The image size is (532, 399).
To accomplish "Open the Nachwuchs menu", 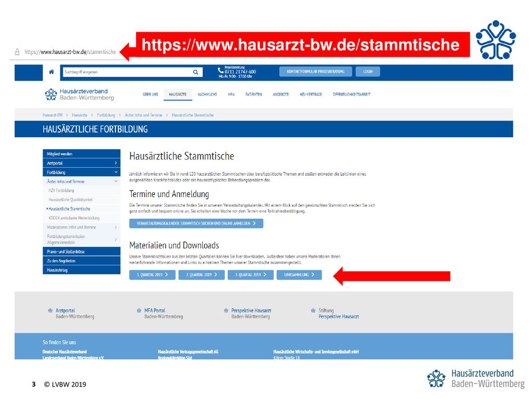I will pos(207,95).
